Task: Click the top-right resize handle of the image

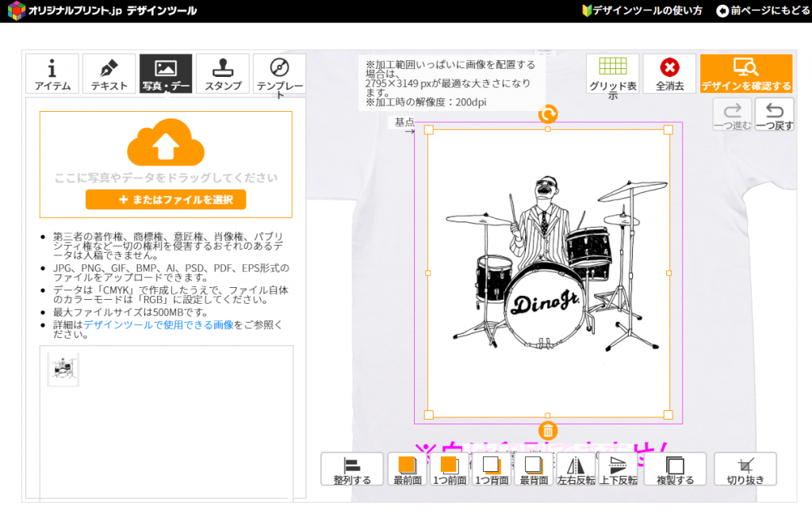Action: [668, 130]
